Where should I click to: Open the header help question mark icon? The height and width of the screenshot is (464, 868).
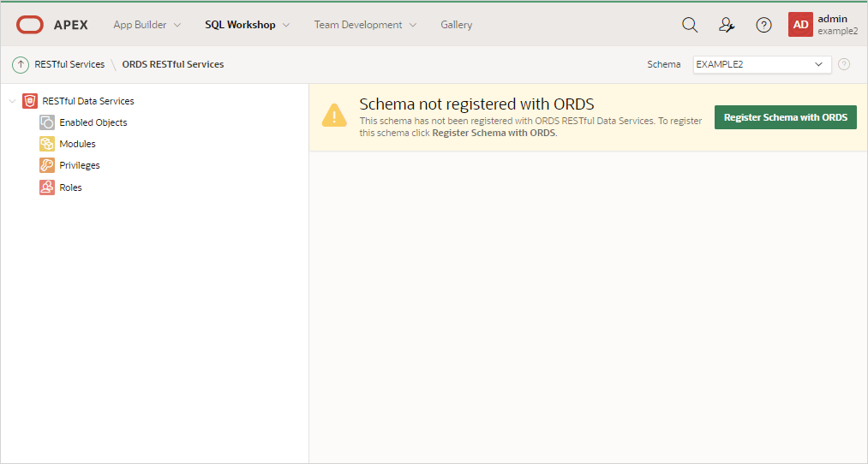[x=764, y=25]
